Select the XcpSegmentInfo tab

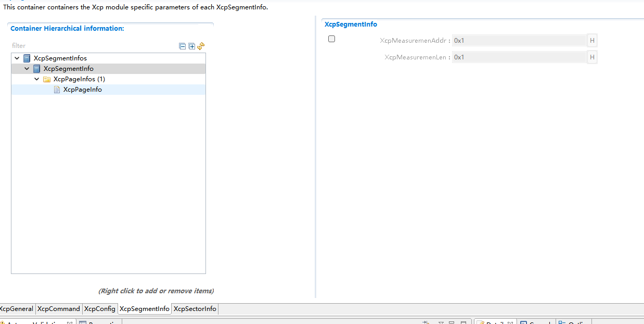pyautogui.click(x=145, y=309)
